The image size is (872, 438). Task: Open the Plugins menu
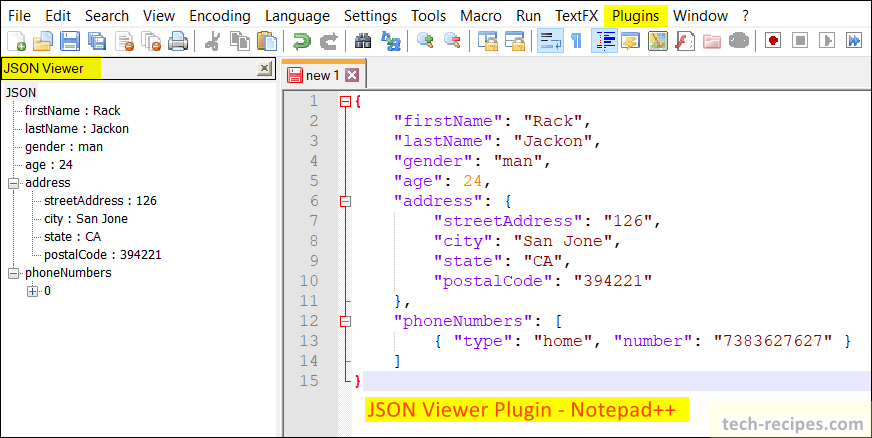[636, 16]
